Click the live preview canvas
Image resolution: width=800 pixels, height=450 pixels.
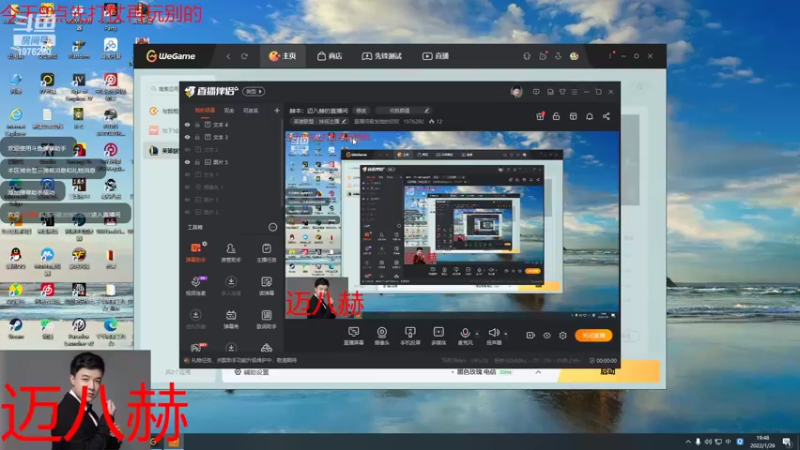[452, 226]
